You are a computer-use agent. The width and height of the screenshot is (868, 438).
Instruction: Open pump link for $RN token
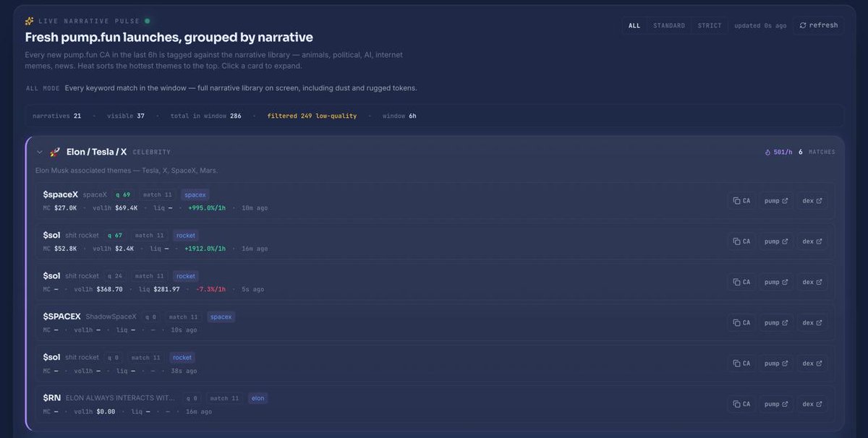(776, 404)
